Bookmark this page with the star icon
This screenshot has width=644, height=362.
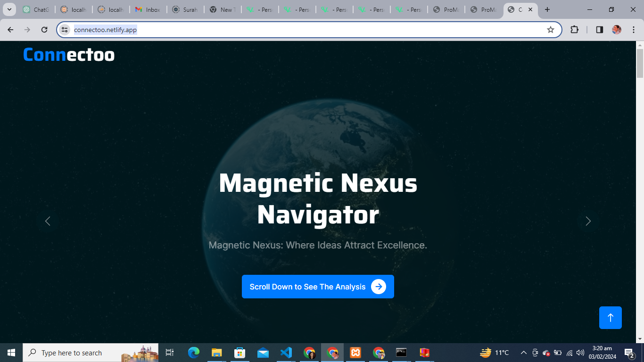click(x=550, y=30)
